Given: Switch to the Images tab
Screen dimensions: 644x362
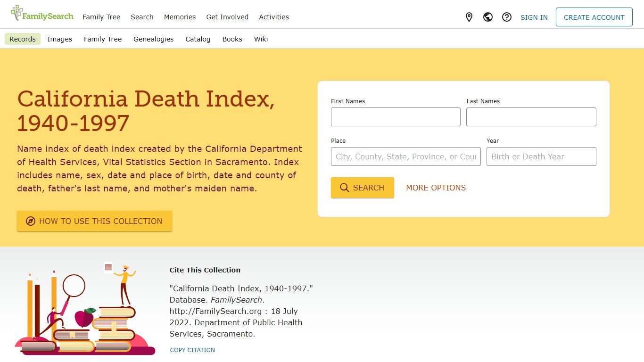Looking at the screenshot, I should pyautogui.click(x=60, y=39).
